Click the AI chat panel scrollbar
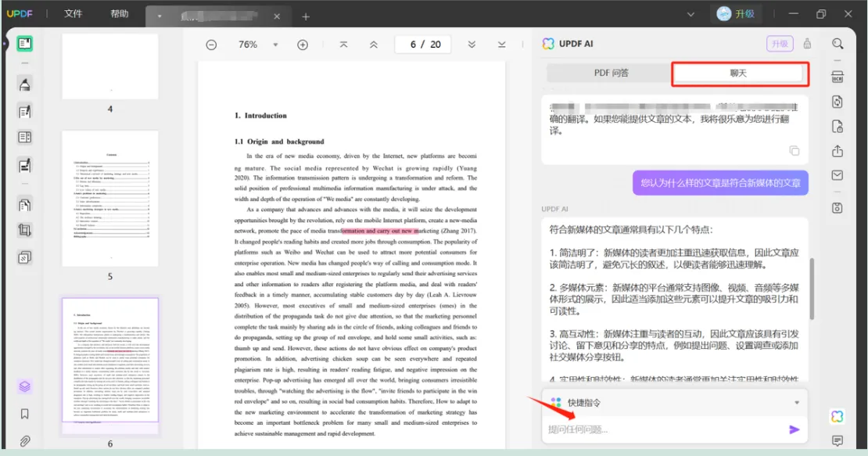 click(x=812, y=289)
